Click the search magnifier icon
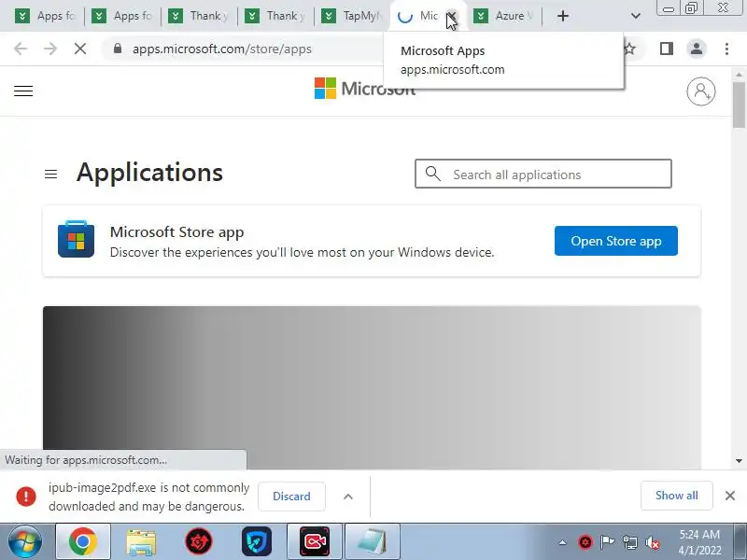 tap(432, 174)
